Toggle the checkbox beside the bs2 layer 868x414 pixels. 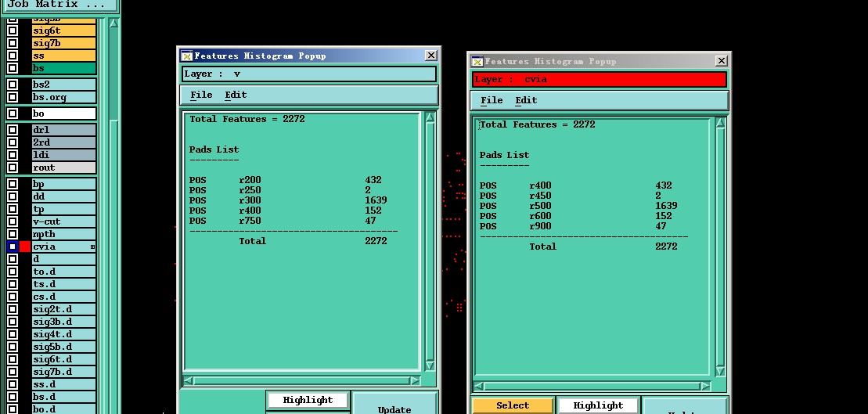click(13, 85)
